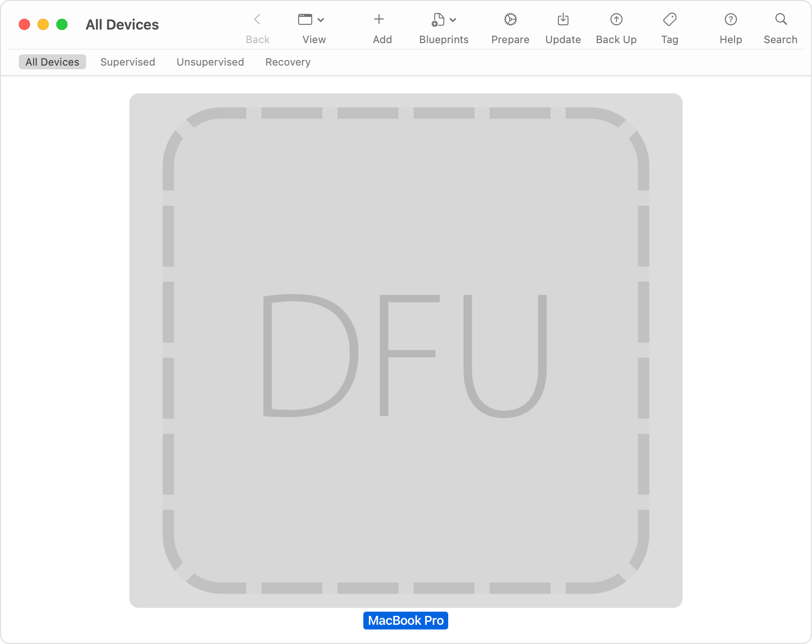Click the Update download icon
Viewport: 812px width, 644px height.
tap(563, 19)
